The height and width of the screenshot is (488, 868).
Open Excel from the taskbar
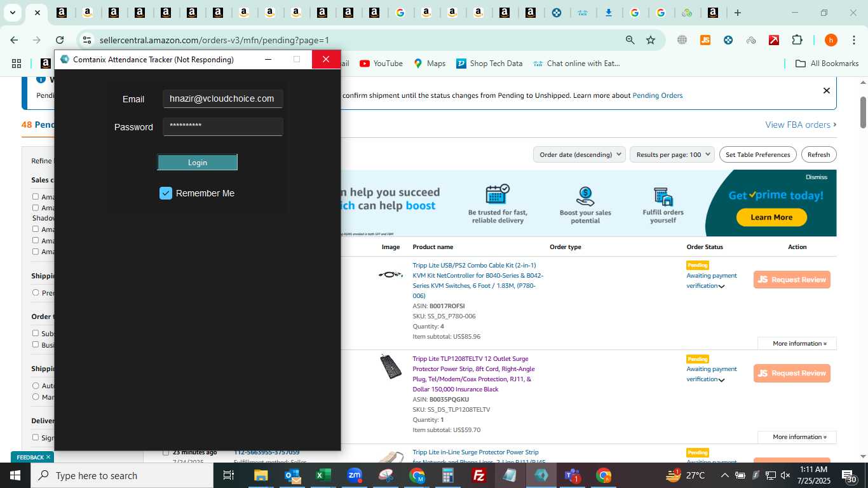323,475
